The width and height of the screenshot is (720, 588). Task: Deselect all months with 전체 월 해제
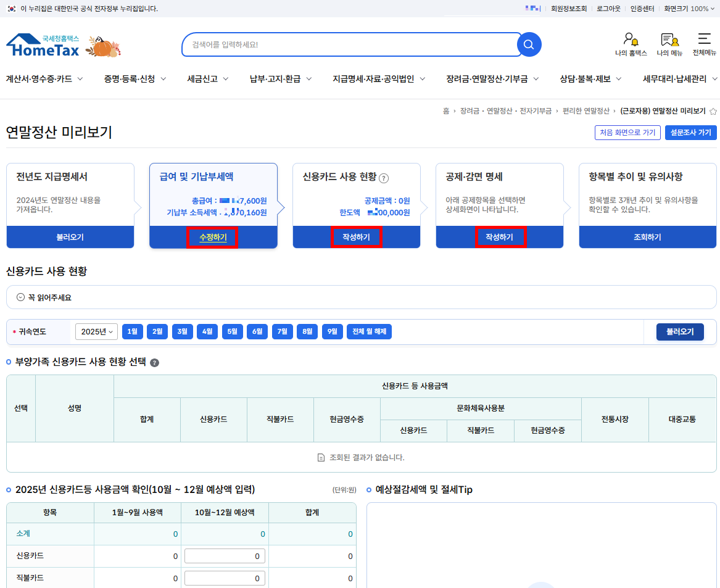pyautogui.click(x=368, y=331)
